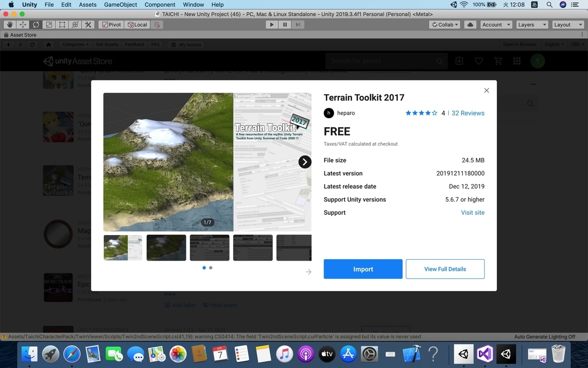
Task: Select the second preview thumbnail
Action: [166, 248]
